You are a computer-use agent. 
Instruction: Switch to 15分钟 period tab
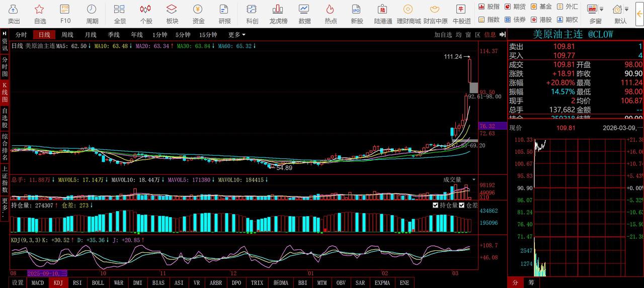(208, 35)
